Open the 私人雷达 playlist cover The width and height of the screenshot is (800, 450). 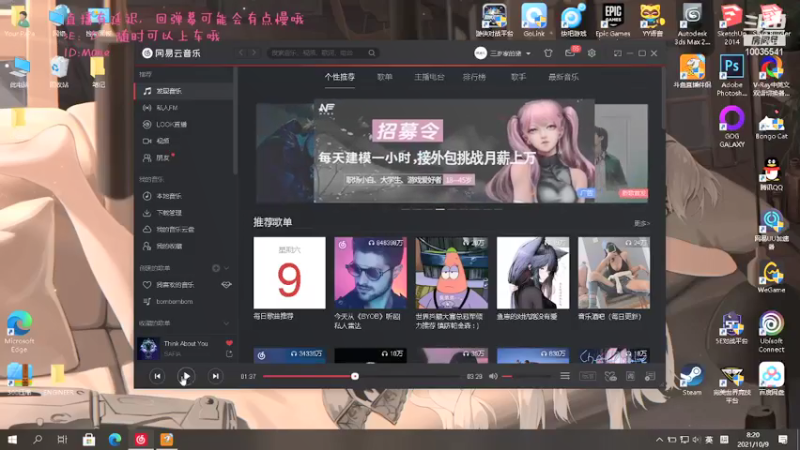pos(370,273)
